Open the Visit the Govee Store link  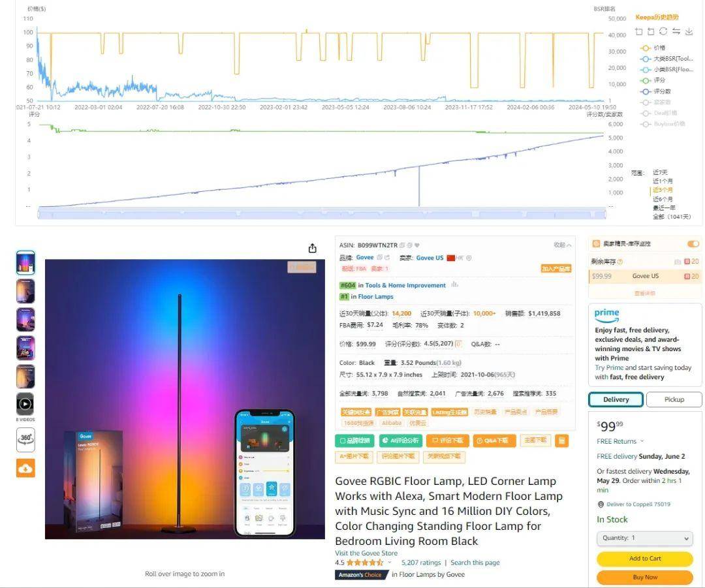click(366, 553)
